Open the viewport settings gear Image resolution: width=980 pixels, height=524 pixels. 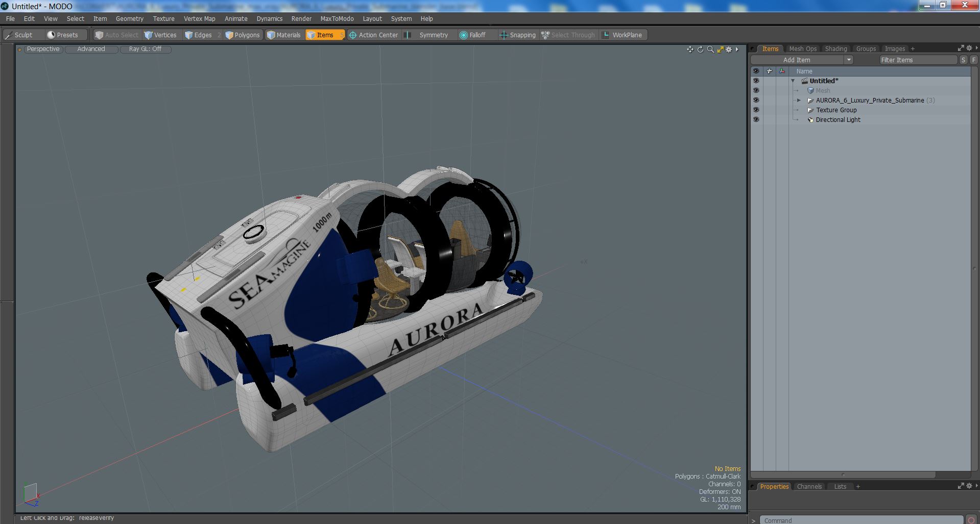(x=729, y=49)
